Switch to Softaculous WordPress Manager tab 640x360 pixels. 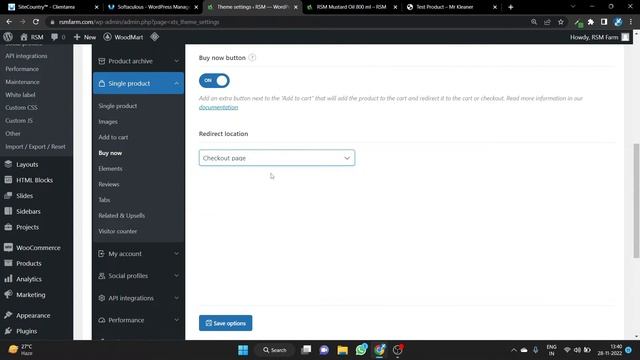pos(152,7)
